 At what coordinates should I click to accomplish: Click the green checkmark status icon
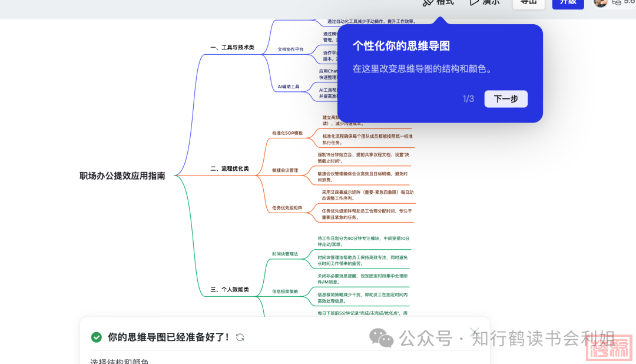[x=97, y=337]
